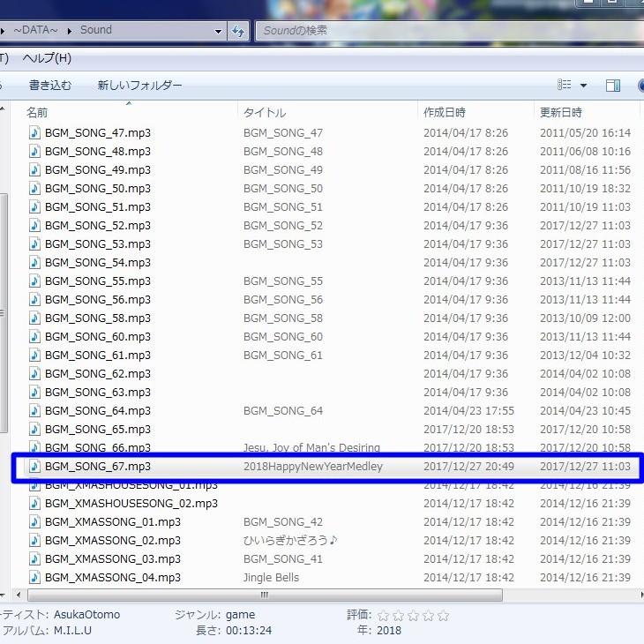Click the refresh button beside the address bar

coord(237,31)
